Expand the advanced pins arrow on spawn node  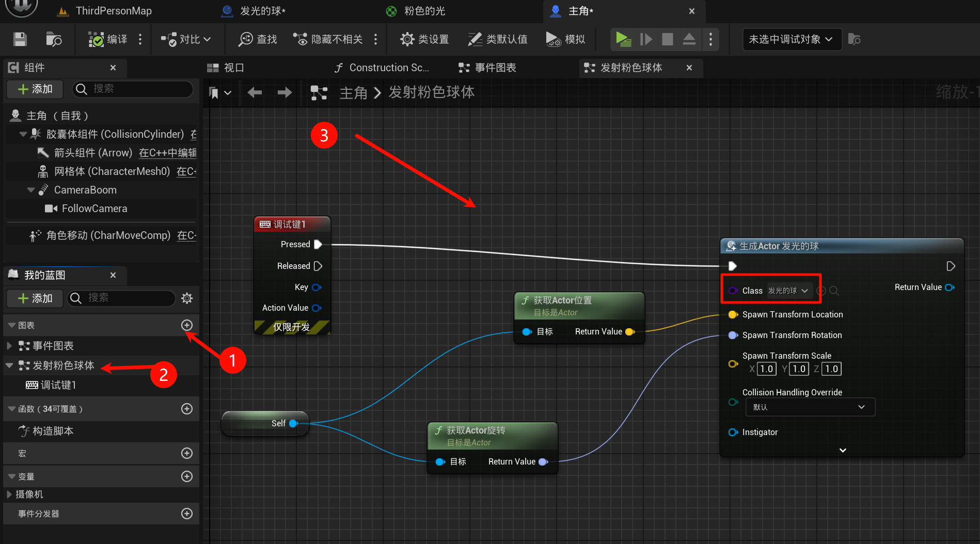tap(843, 450)
